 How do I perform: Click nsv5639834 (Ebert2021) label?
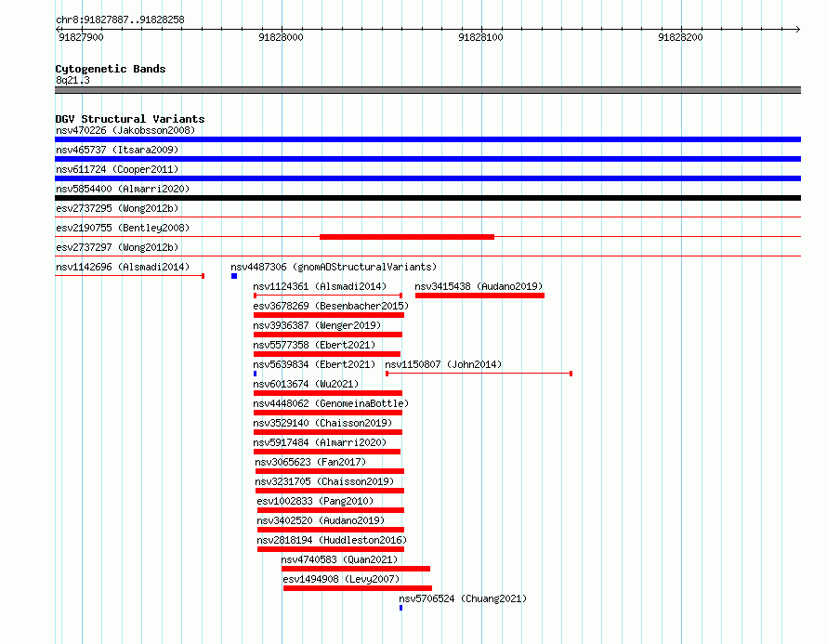314,364
